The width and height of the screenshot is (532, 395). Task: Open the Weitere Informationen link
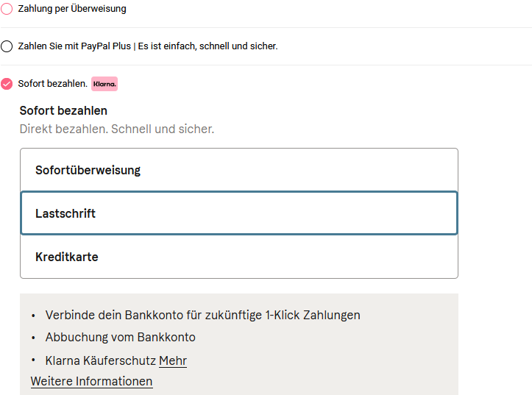pyautogui.click(x=91, y=381)
